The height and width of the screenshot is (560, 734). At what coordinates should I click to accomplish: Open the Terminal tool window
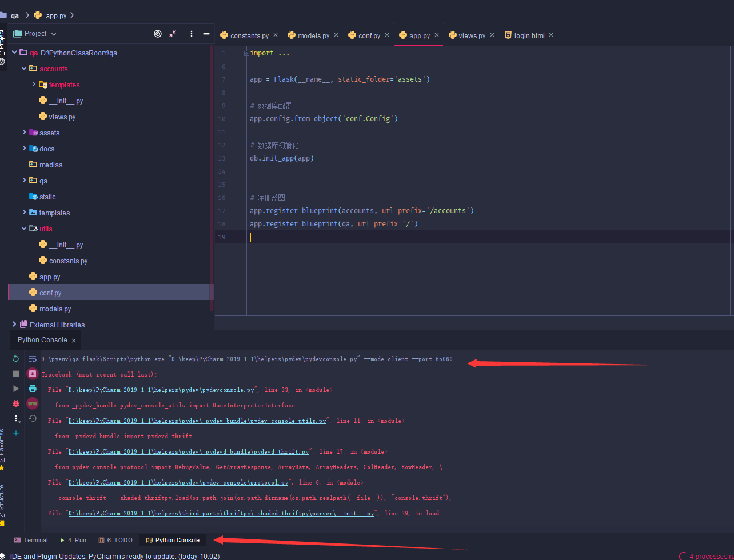pyautogui.click(x=31, y=540)
